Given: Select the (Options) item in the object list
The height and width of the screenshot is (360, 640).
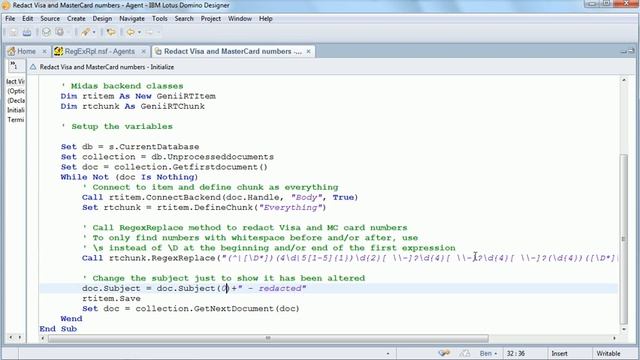Looking at the screenshot, I should pyautogui.click(x=16, y=91).
